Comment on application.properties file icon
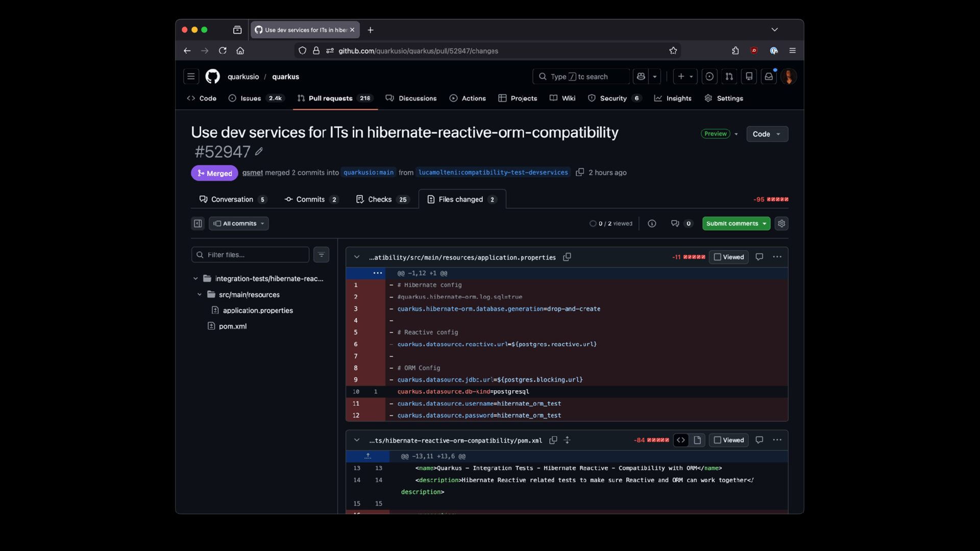Screen dimensions: 980x551 (759, 257)
